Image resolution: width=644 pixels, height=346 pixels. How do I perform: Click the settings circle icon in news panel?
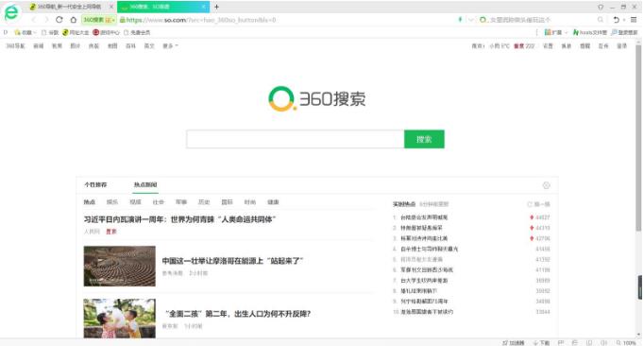tap(546, 185)
